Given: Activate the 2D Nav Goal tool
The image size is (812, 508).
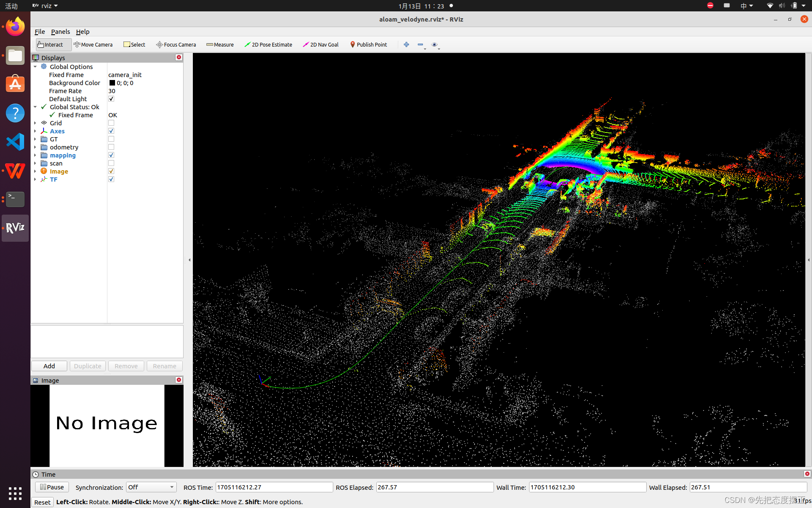Looking at the screenshot, I should click(x=321, y=44).
